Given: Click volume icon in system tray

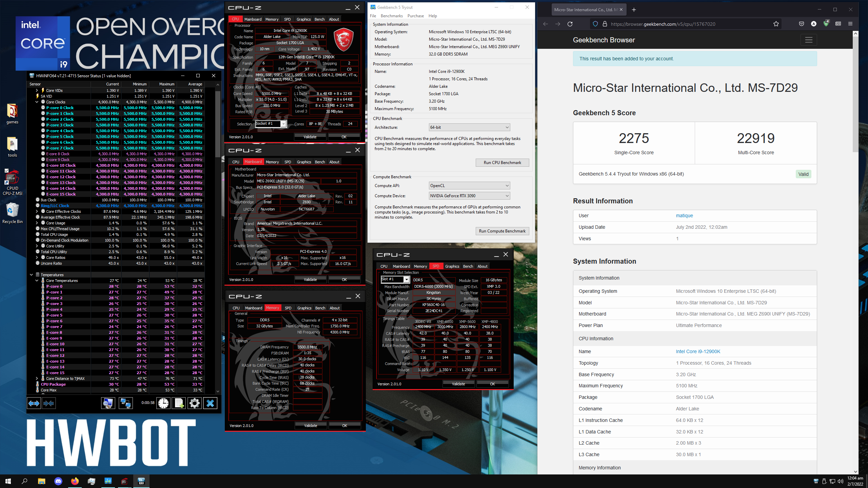Looking at the screenshot, I should coord(840,481).
